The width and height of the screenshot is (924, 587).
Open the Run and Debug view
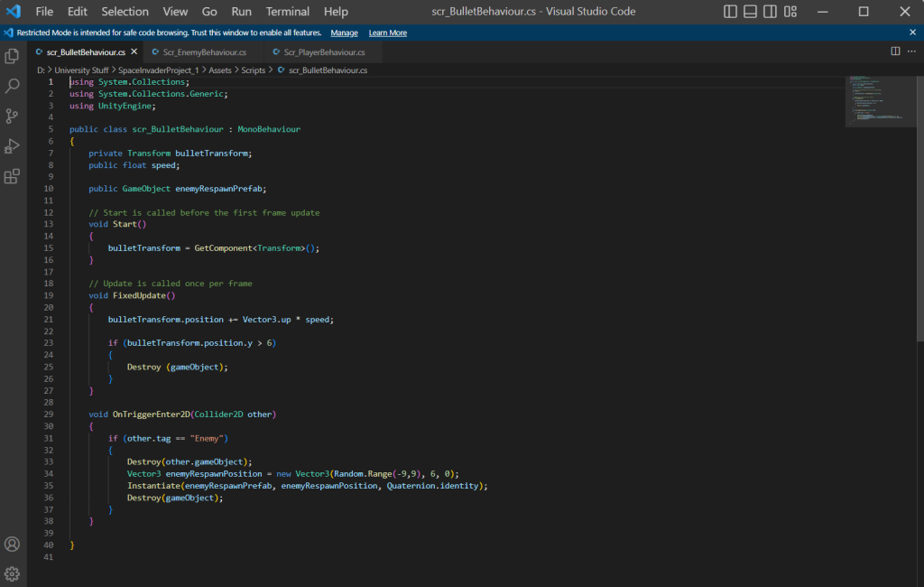point(13,146)
